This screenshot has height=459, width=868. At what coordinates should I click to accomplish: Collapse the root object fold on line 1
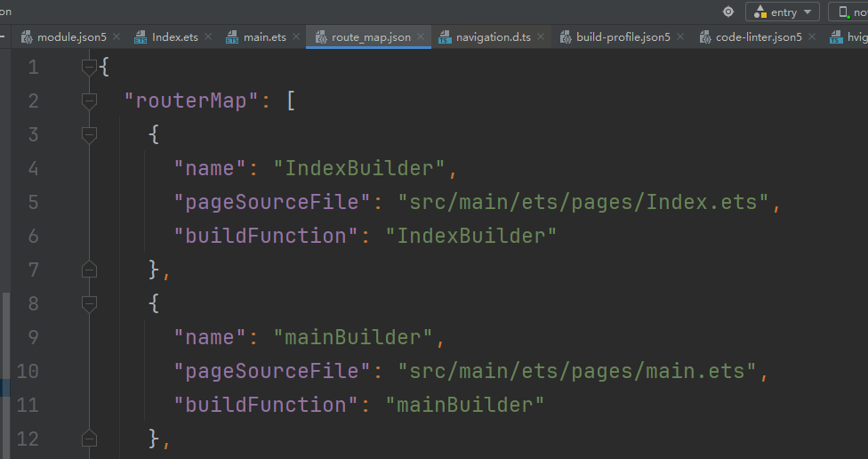(x=89, y=67)
